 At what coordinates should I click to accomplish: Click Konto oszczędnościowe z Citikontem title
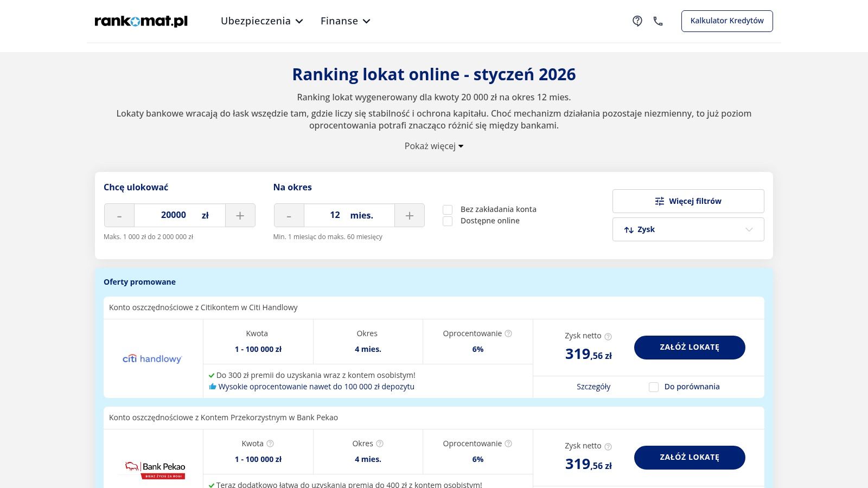click(203, 307)
